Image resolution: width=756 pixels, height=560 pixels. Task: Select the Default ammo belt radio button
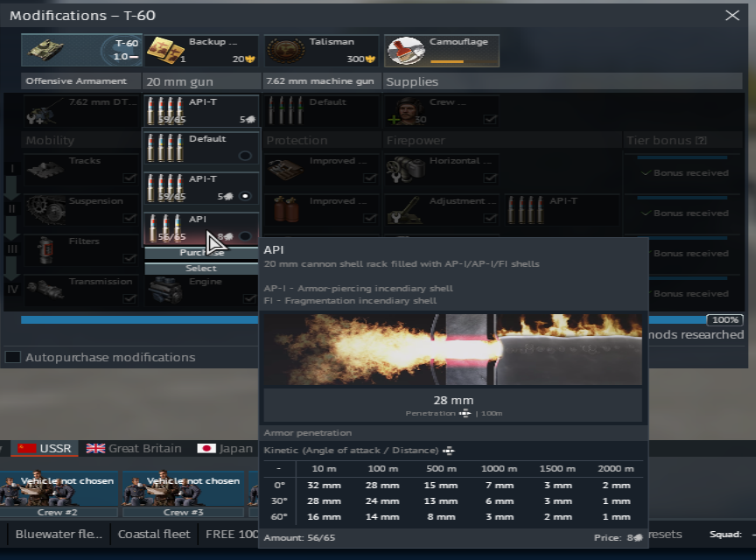point(246,156)
